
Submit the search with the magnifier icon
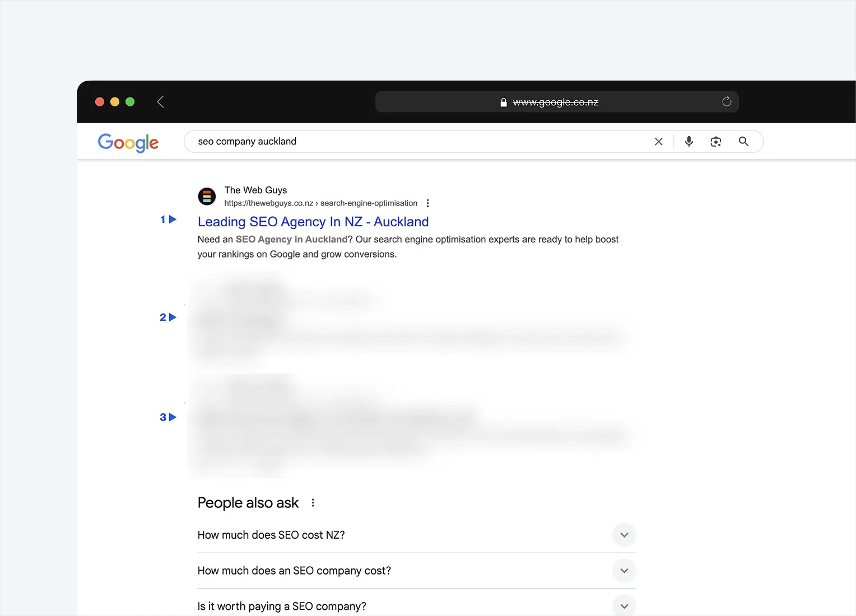(x=743, y=142)
